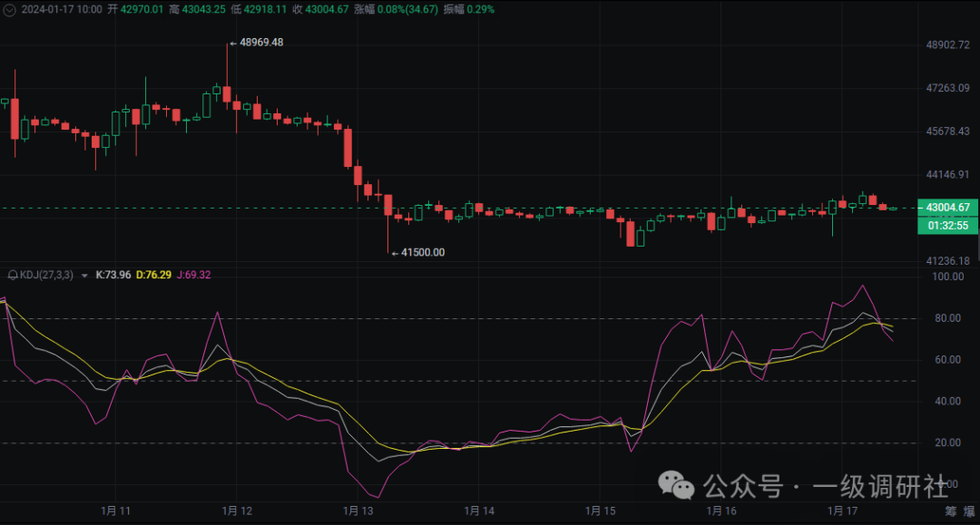Click the 1月 15 date label
980x525 pixels.
point(601,510)
